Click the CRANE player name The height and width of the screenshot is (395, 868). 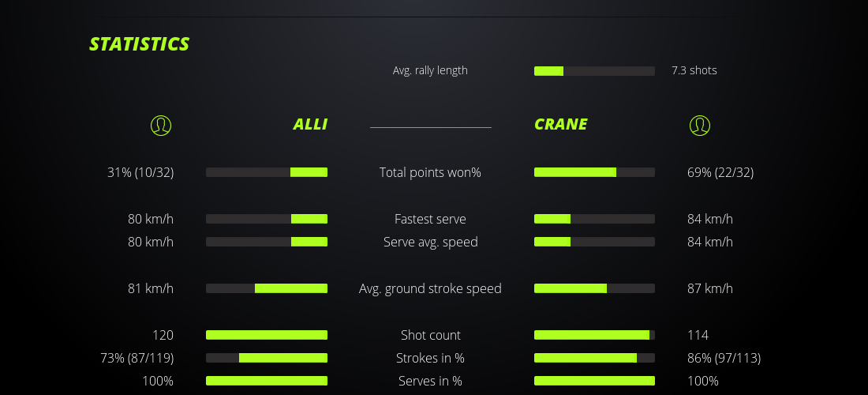(561, 124)
